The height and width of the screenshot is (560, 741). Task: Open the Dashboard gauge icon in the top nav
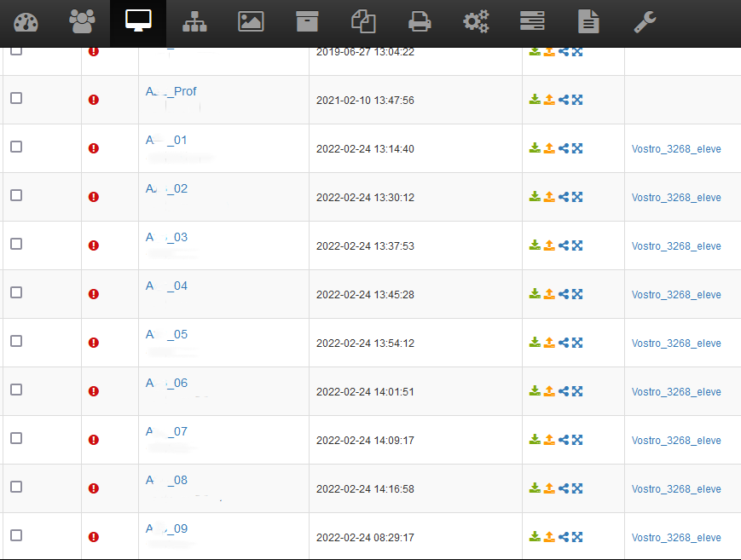(x=26, y=21)
